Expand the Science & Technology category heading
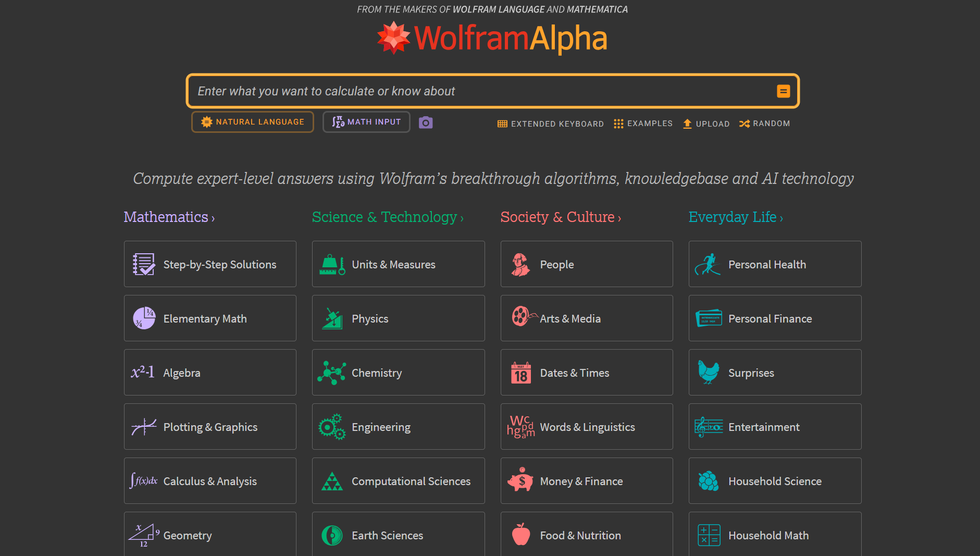Viewport: 980px width, 556px height. [x=388, y=217]
